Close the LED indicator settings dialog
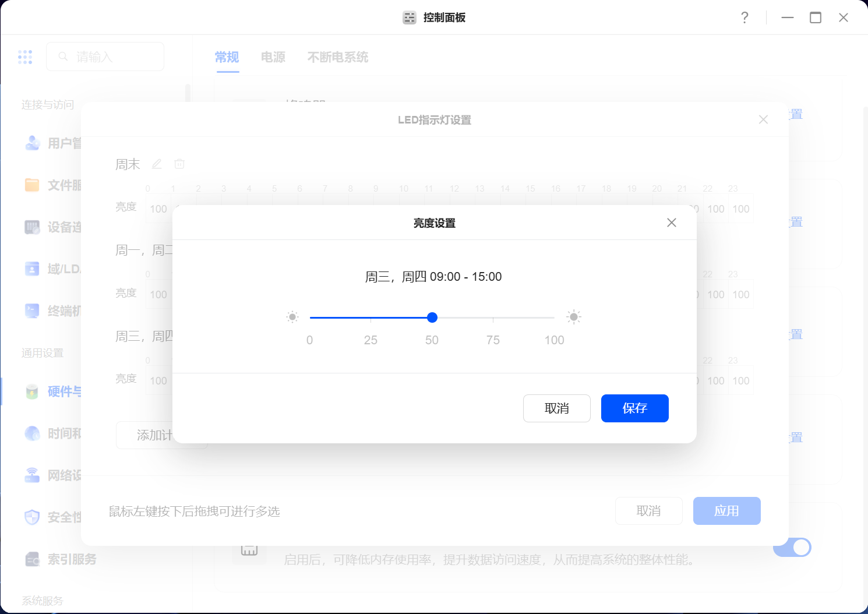This screenshot has height=614, width=868. 763,119
